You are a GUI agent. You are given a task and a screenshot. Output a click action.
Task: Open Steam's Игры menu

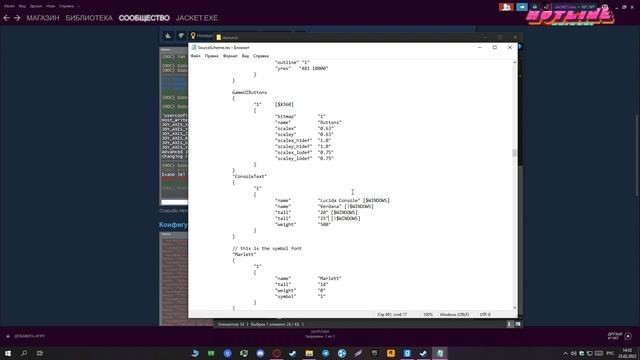coord(51,6)
